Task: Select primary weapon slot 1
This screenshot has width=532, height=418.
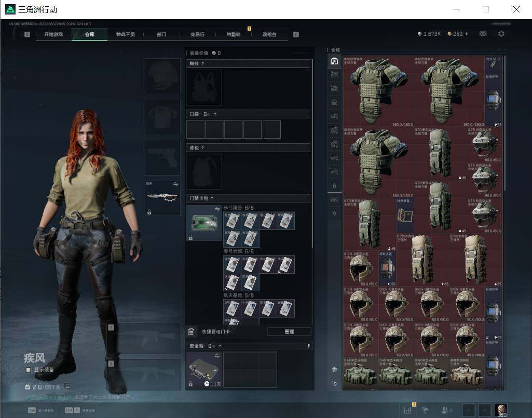Action: click(143, 339)
